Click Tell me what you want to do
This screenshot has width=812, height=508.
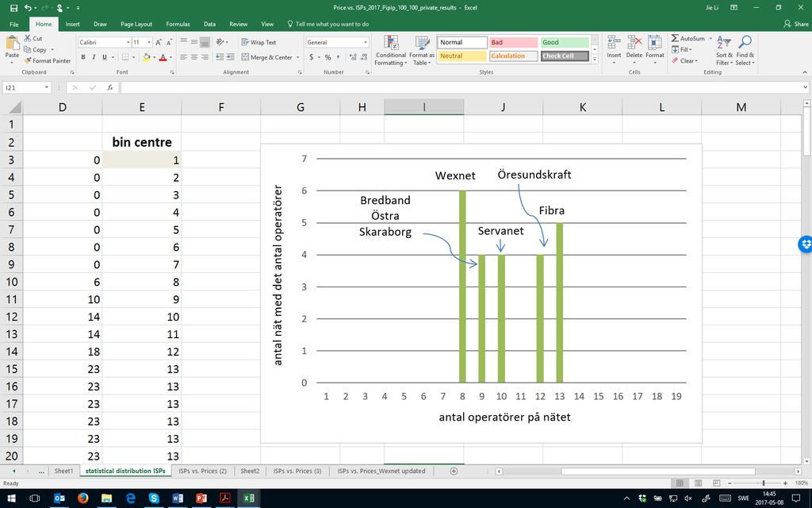click(327, 24)
